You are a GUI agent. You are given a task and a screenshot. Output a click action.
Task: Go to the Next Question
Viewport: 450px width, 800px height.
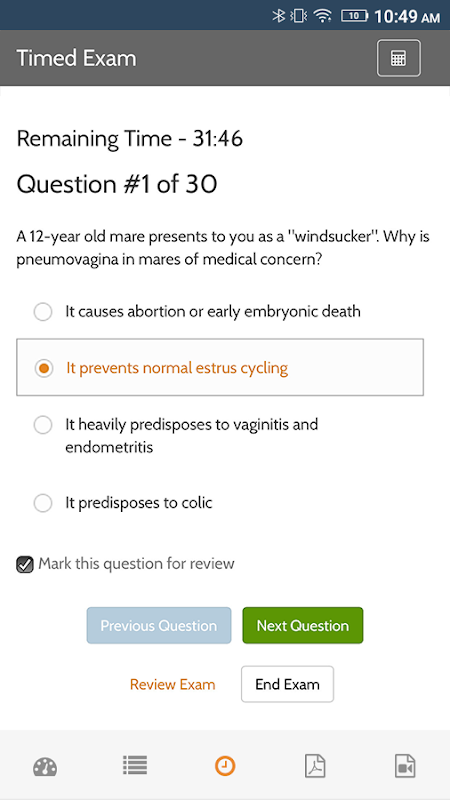tap(303, 625)
